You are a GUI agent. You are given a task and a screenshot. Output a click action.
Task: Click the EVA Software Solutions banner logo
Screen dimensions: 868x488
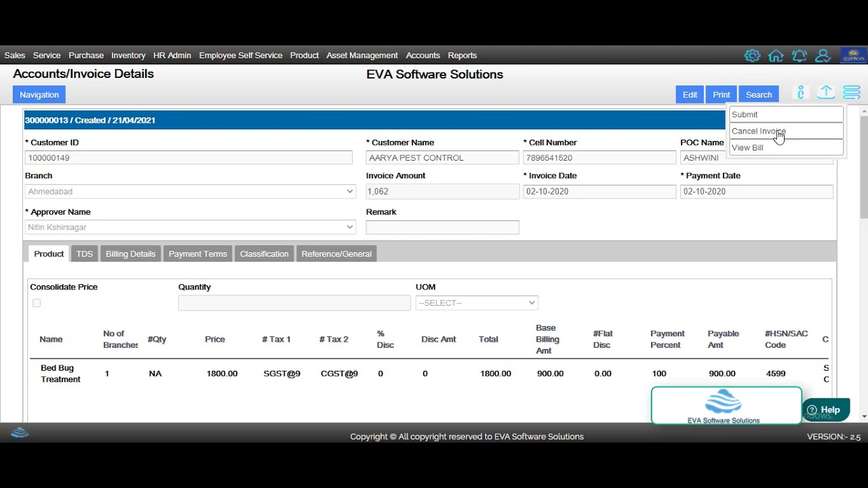[x=726, y=405]
